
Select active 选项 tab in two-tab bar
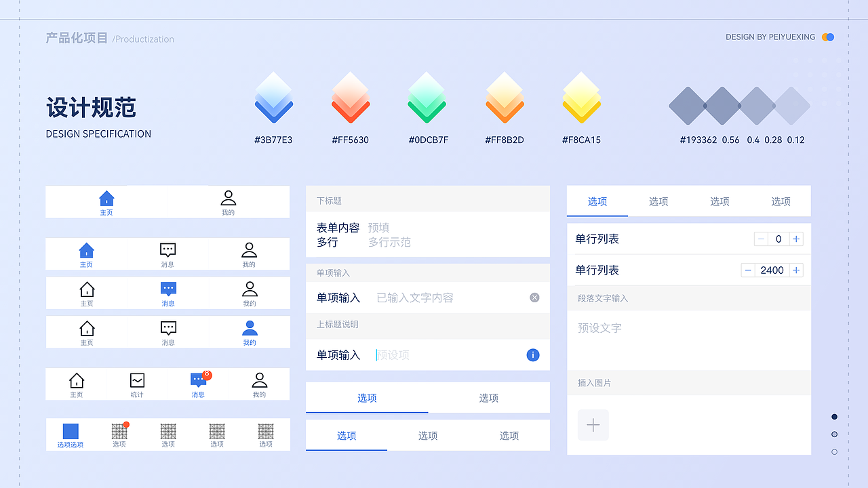point(367,398)
